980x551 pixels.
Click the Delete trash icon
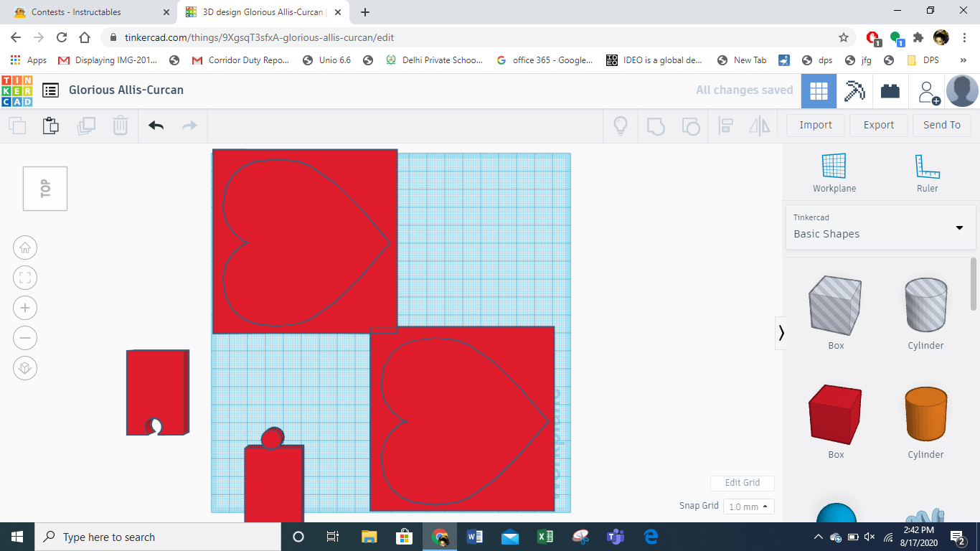point(120,126)
